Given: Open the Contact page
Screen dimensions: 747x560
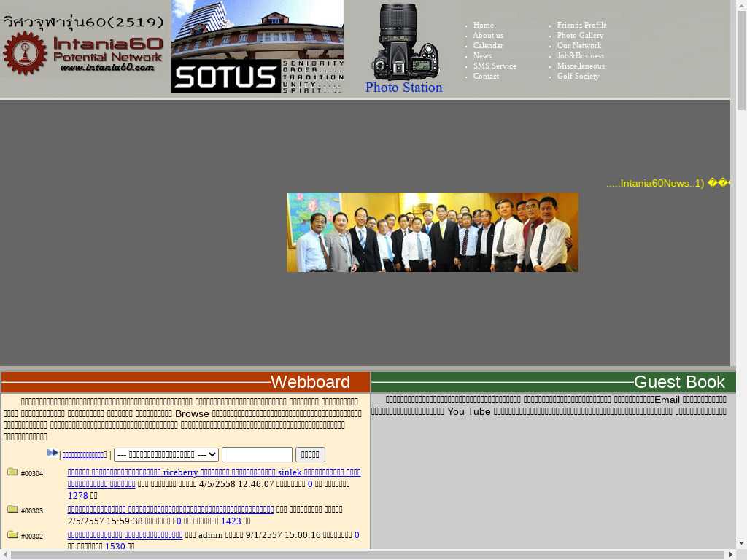Looking at the screenshot, I should (486, 76).
